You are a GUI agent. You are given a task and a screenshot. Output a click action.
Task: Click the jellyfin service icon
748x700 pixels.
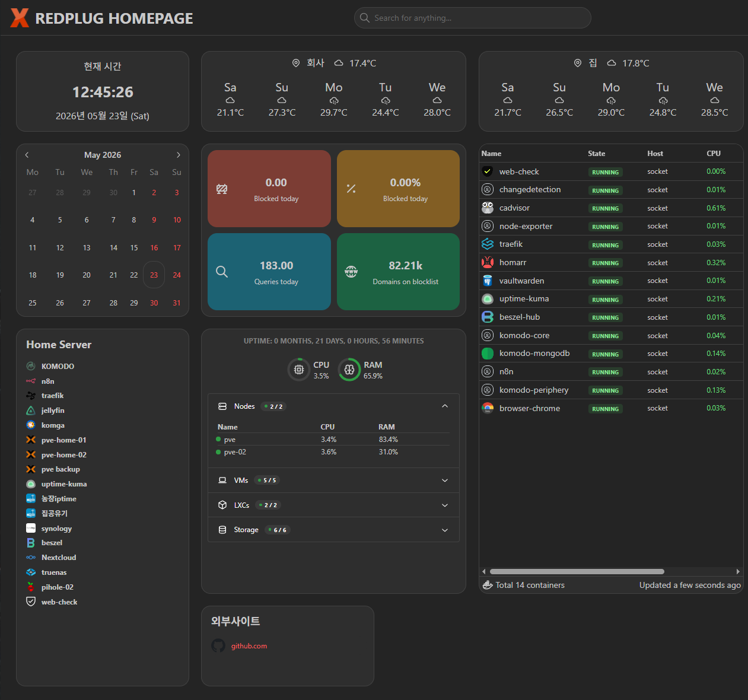(31, 411)
